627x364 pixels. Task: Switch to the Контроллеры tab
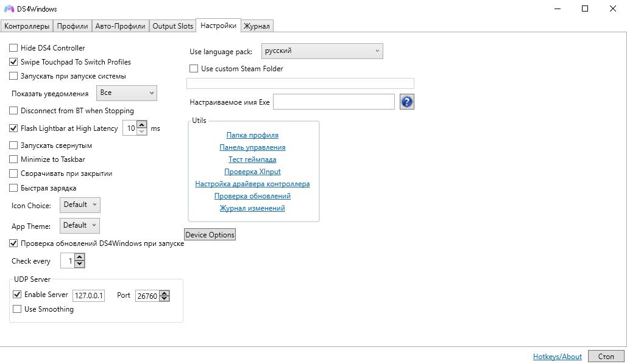(26, 26)
